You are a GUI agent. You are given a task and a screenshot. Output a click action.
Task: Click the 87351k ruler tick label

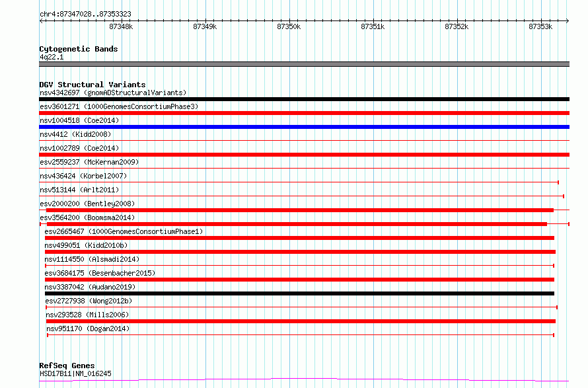[373, 26]
